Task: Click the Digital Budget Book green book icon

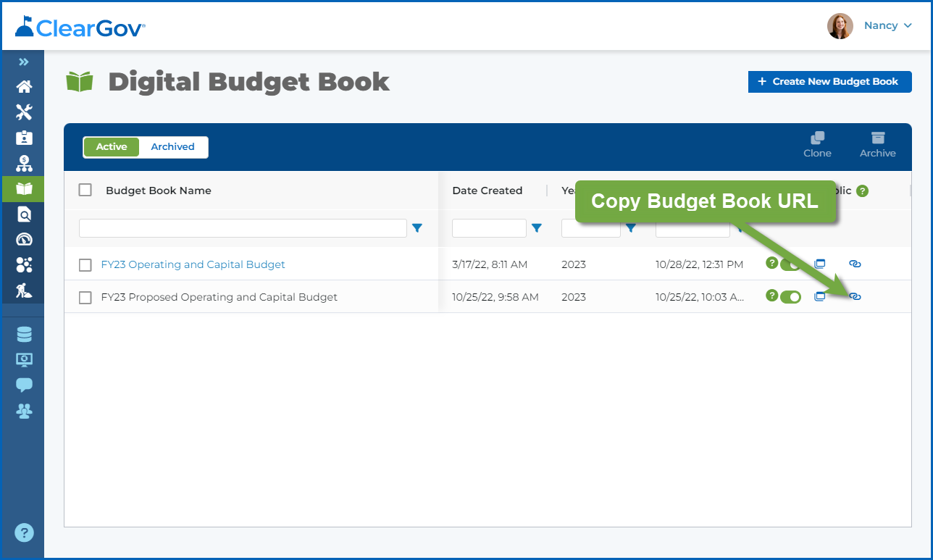Action: pyautogui.click(x=80, y=82)
